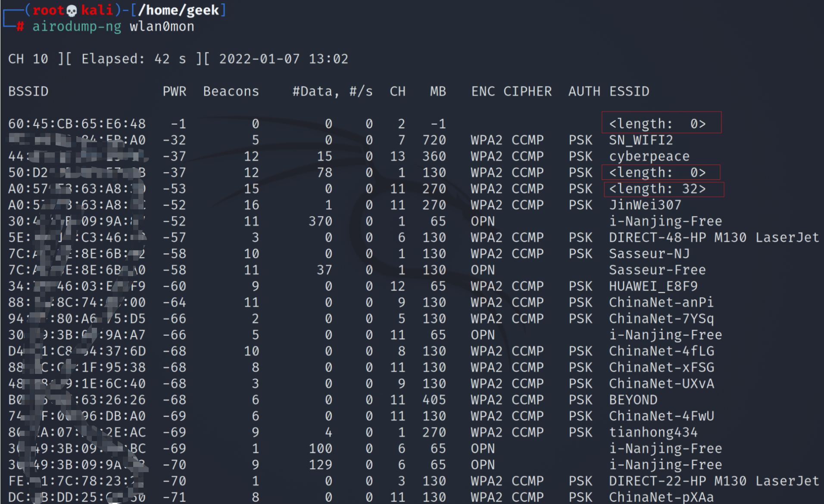Screen dimensions: 824x504
Task: Click the AUTH column header
Action: (x=584, y=91)
